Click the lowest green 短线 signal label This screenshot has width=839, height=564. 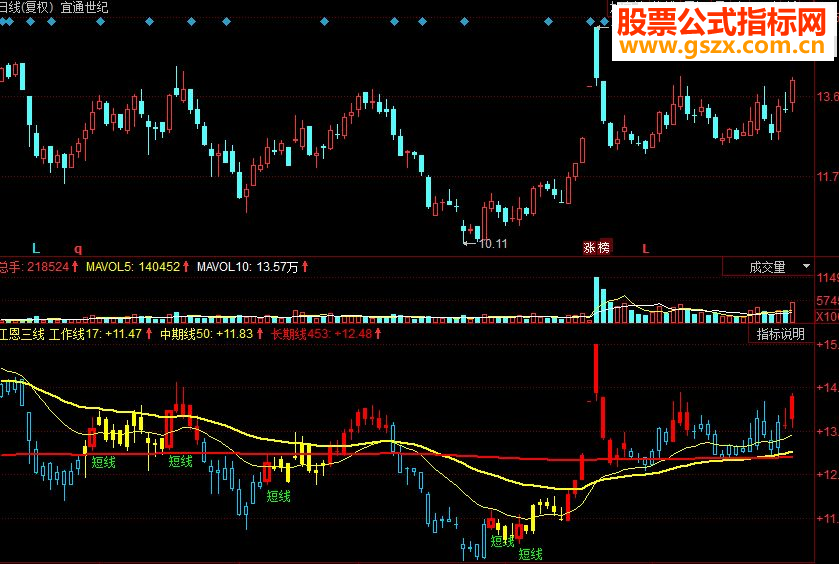(530, 554)
